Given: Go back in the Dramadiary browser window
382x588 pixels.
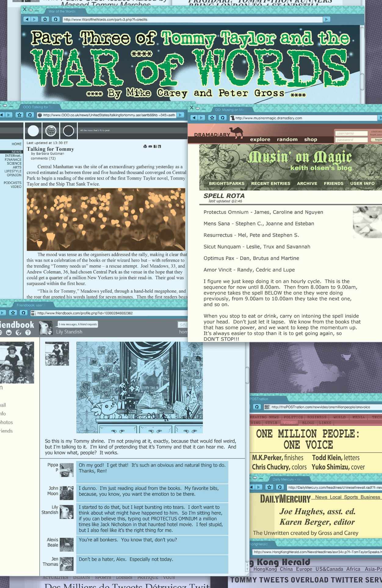Looking at the screenshot, I should 194,118.
